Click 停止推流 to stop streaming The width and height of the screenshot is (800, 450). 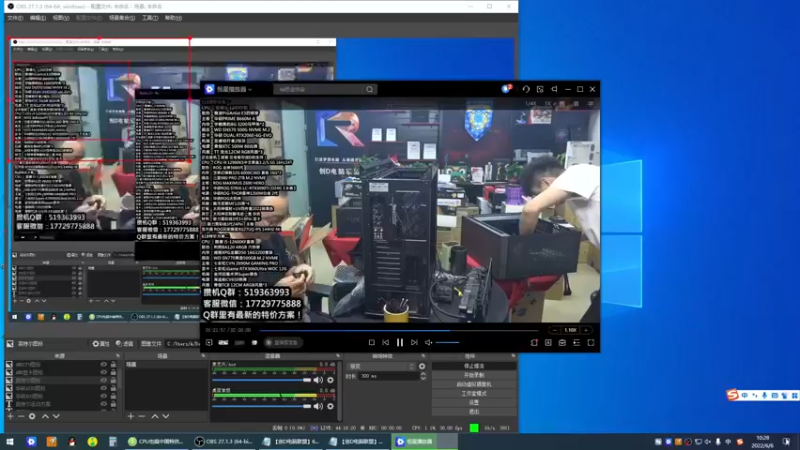pyautogui.click(x=474, y=366)
